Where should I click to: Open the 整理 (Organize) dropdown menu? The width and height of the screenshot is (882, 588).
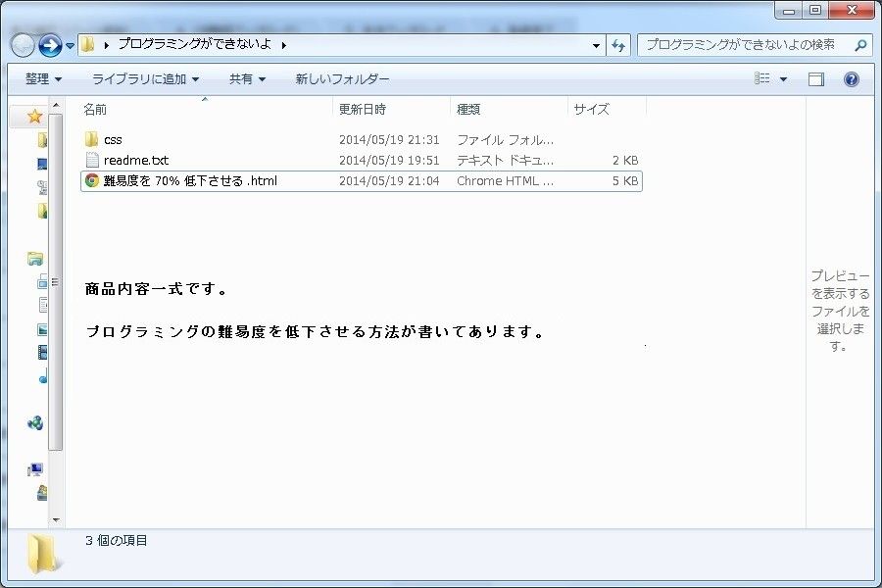(43, 79)
